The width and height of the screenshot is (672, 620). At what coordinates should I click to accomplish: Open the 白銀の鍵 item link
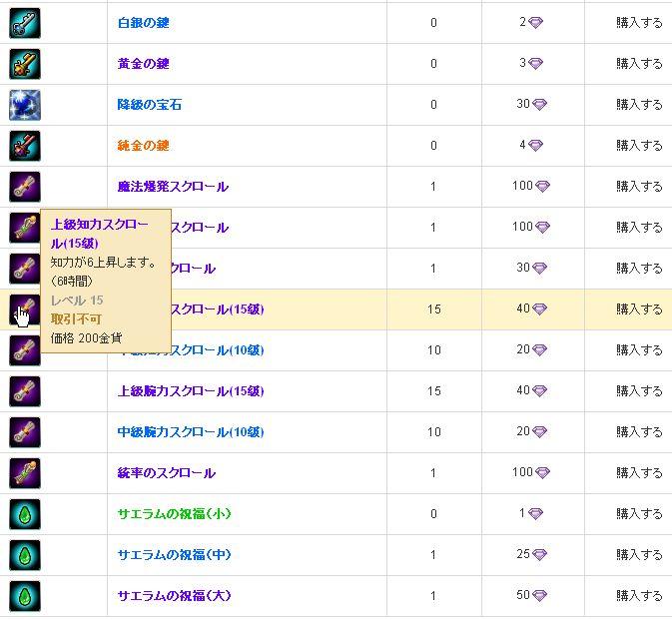[143, 23]
